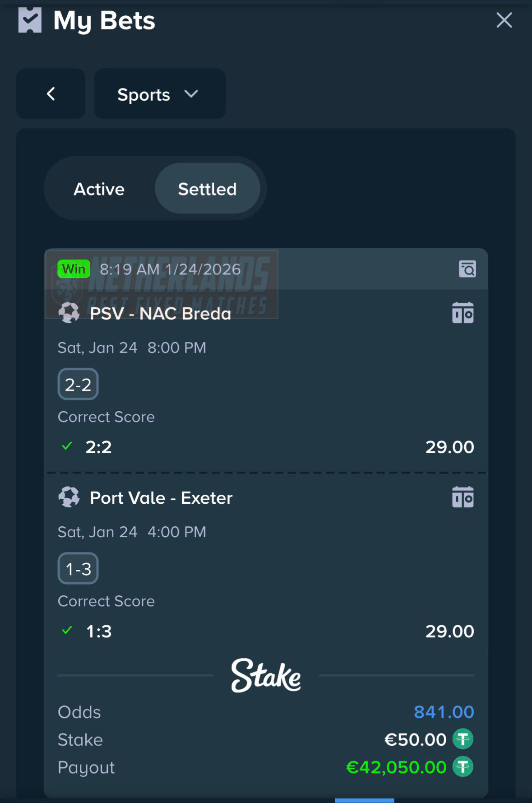Viewport: 532px width, 803px height.
Task: Click the green checkmark beside the 2:2 result
Action: click(67, 446)
